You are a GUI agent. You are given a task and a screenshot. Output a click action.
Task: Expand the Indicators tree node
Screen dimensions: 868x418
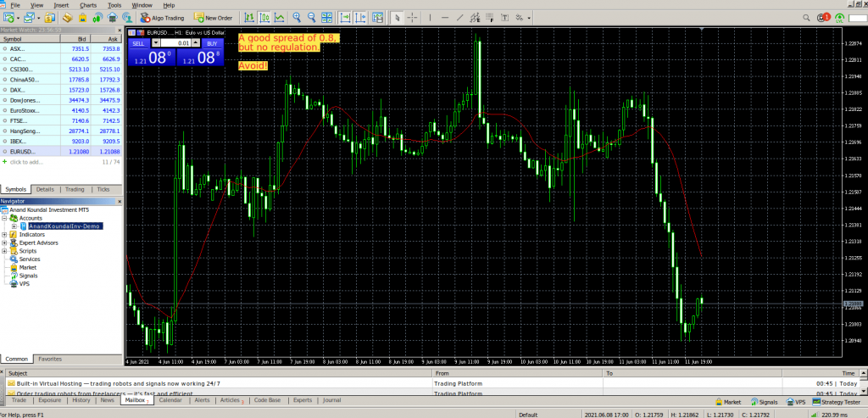(x=4, y=235)
